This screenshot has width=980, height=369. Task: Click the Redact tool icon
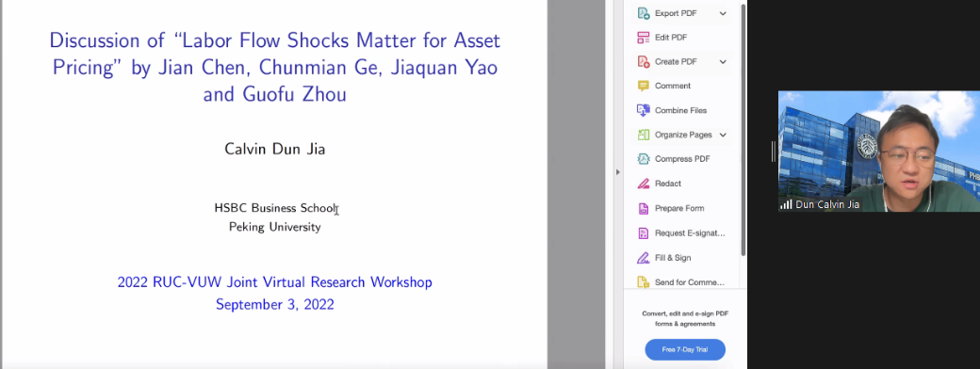coord(643,184)
